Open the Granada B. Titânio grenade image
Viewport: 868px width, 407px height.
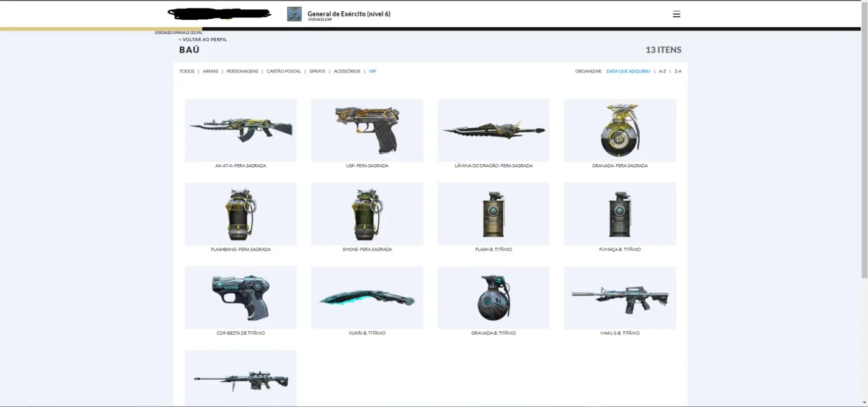(x=494, y=297)
